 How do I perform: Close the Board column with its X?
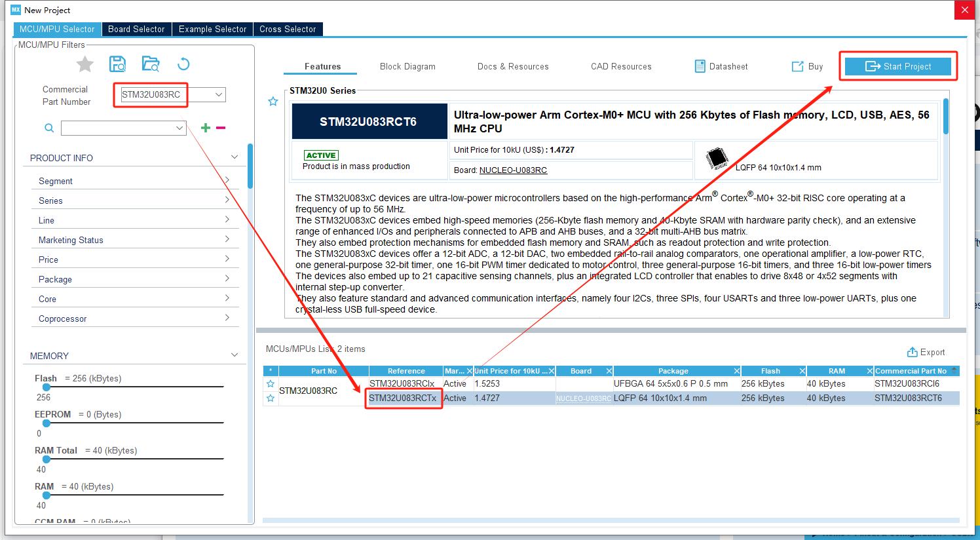point(609,371)
